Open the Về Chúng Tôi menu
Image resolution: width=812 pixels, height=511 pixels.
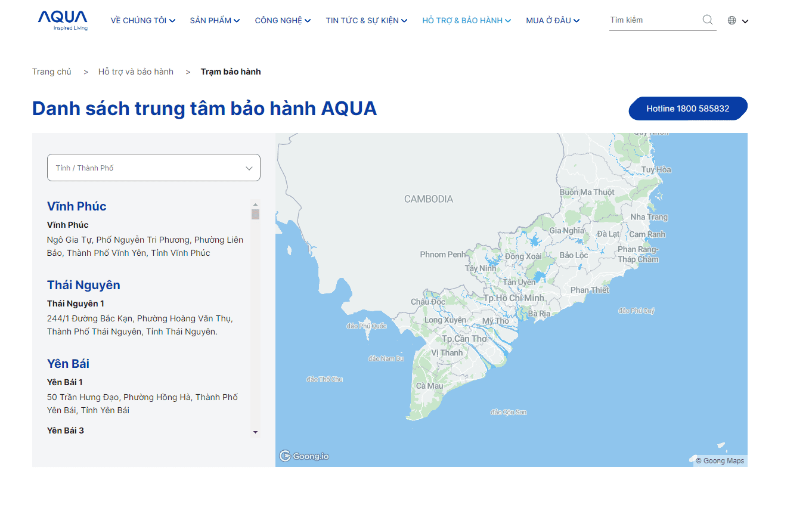[x=143, y=20]
